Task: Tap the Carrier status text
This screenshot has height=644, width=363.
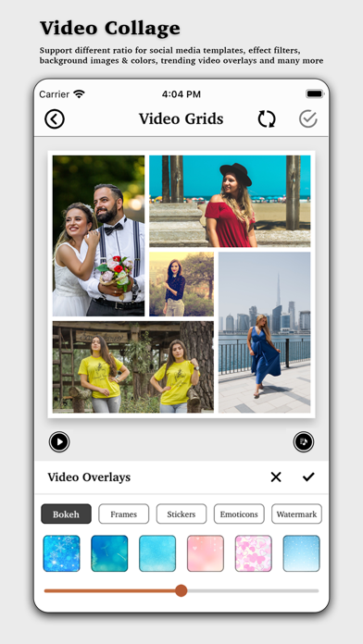Action: [55, 94]
